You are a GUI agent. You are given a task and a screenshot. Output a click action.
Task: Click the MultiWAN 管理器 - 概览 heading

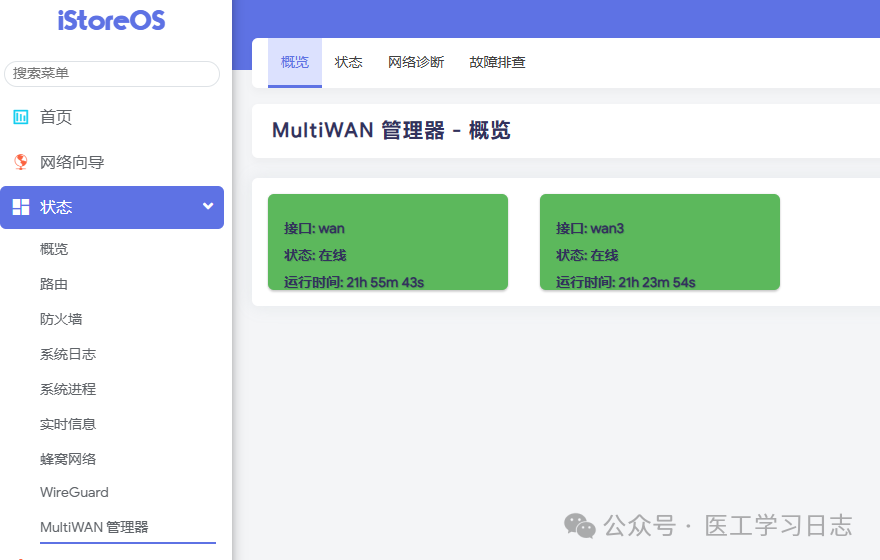pyautogui.click(x=391, y=130)
